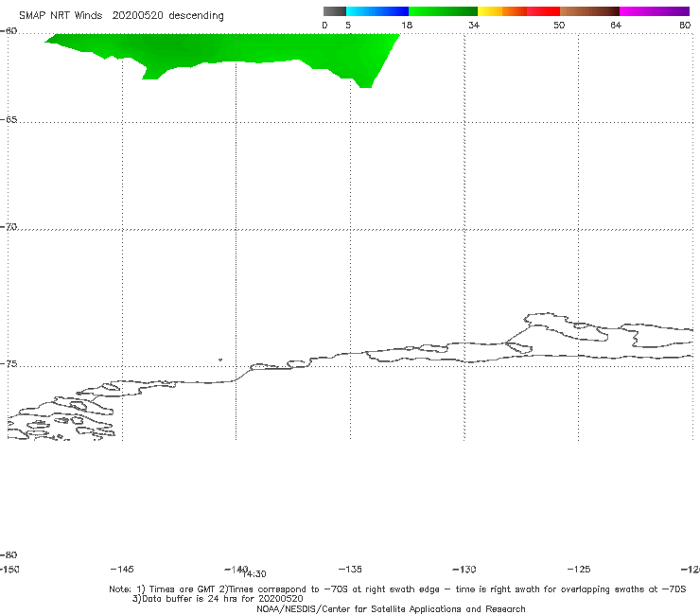Click the word descending in the title
Viewport: 700px width, 615px height.
tap(196, 16)
